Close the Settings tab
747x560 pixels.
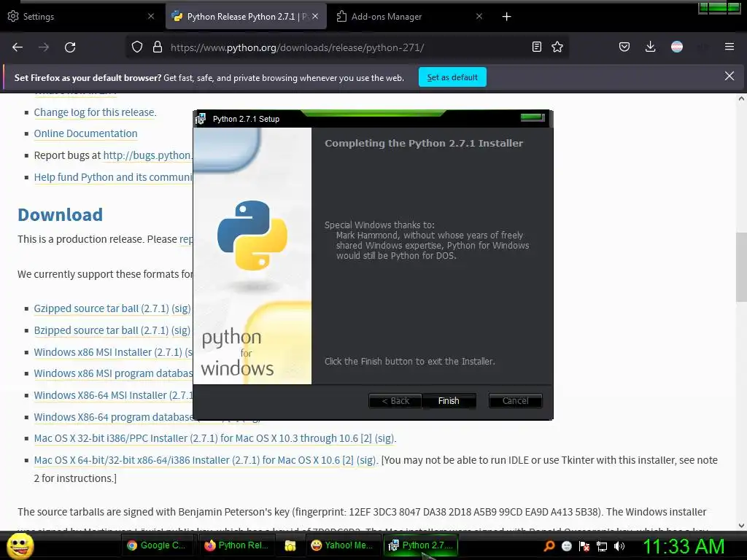pyautogui.click(x=151, y=16)
